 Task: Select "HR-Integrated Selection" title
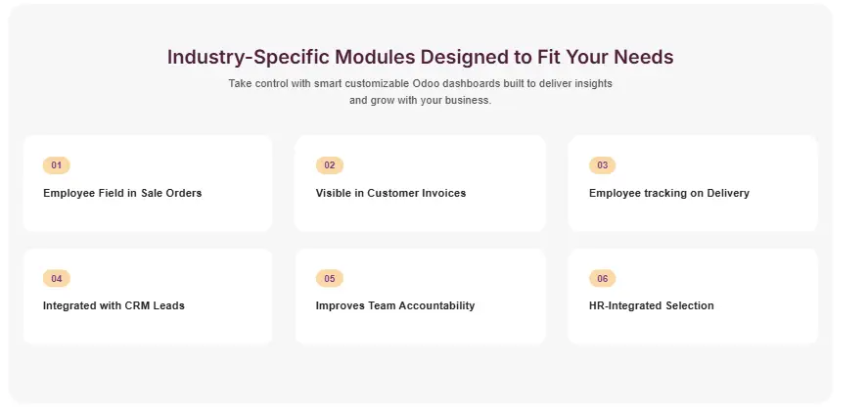point(651,305)
